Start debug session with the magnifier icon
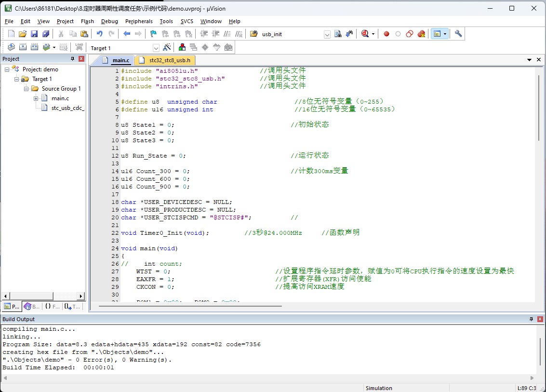 click(x=365, y=34)
